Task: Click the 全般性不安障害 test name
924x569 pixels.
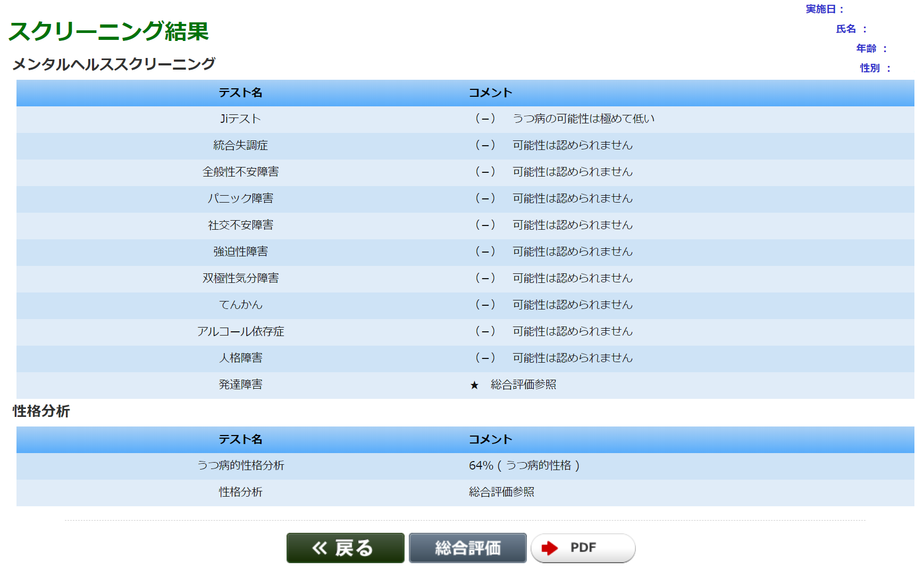Action: [x=240, y=172]
